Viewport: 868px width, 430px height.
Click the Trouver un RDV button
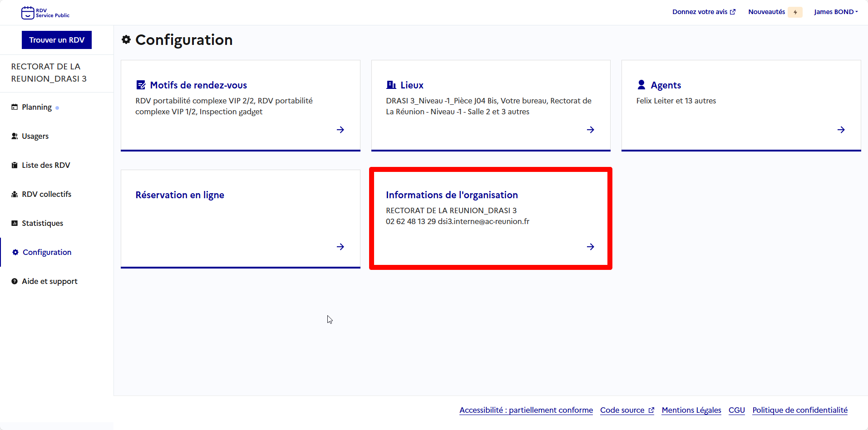[x=57, y=40]
